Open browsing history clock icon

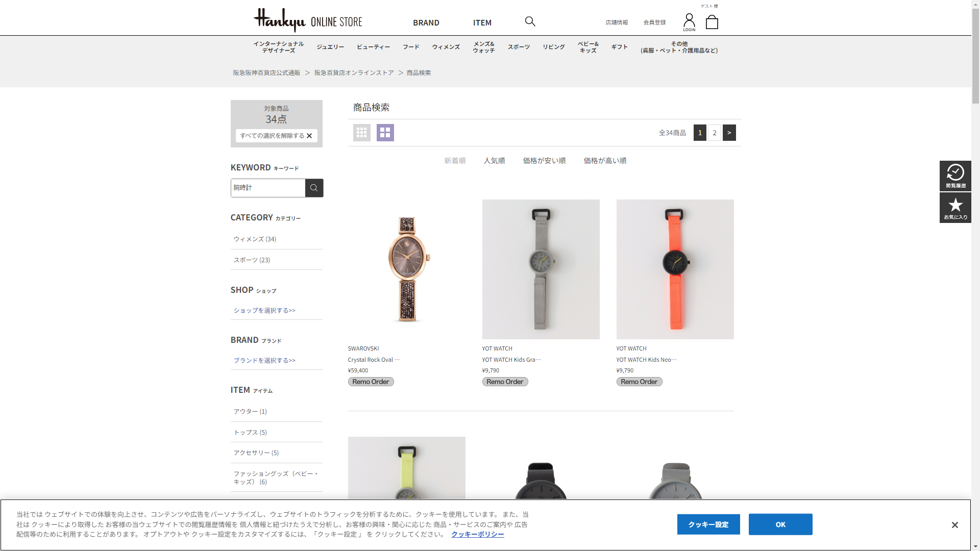(x=955, y=176)
